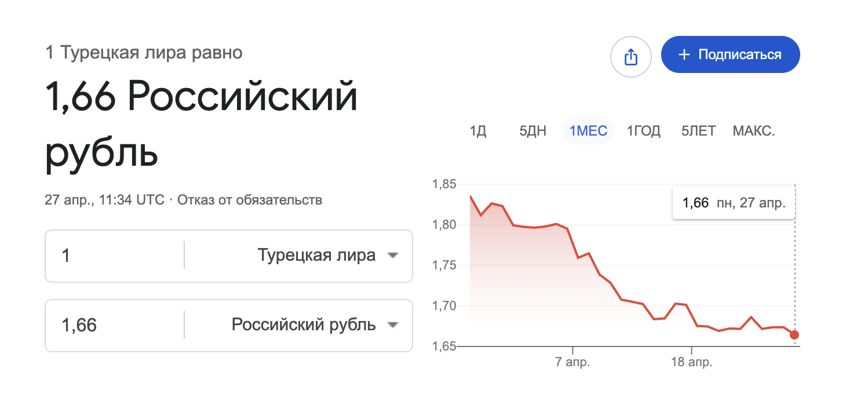
Task: Expand the dropdown arrow next to Турецкая лира
Action: 394,256
